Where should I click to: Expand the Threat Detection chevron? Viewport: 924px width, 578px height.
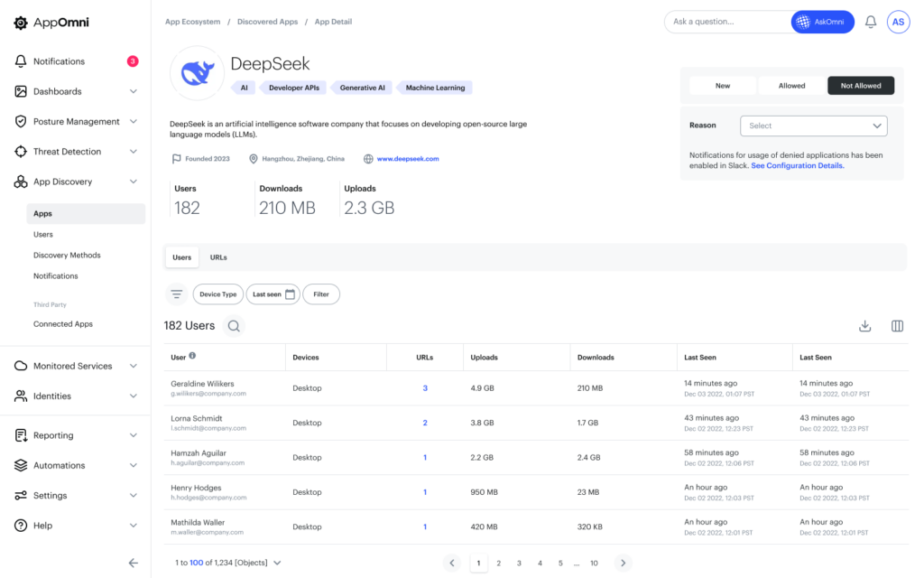pyautogui.click(x=134, y=152)
